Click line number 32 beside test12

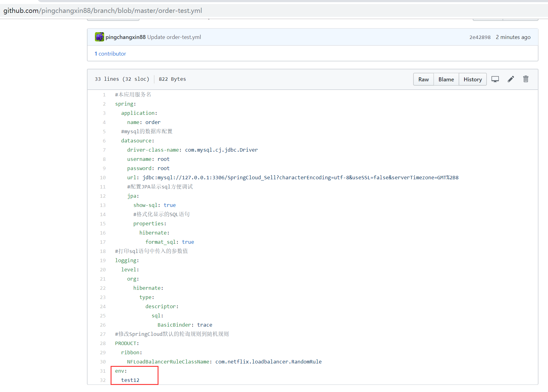103,380
